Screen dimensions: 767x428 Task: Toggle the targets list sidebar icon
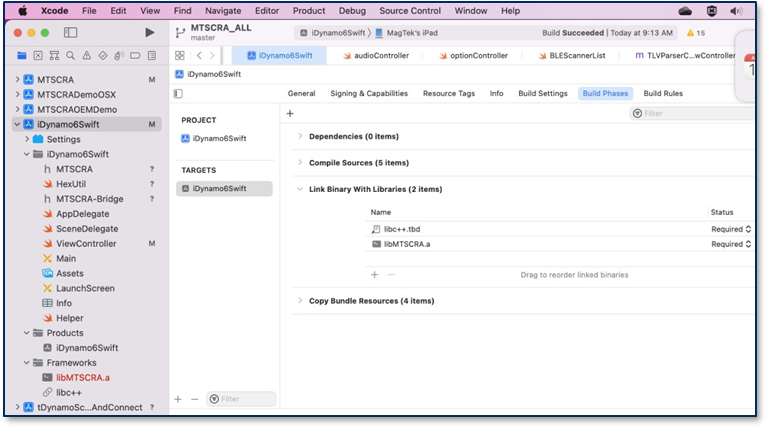179,93
